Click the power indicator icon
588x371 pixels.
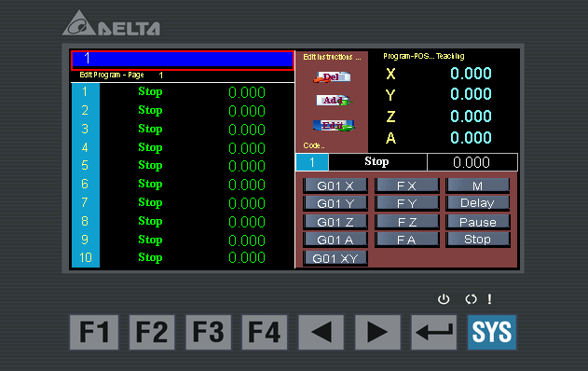[x=444, y=299]
